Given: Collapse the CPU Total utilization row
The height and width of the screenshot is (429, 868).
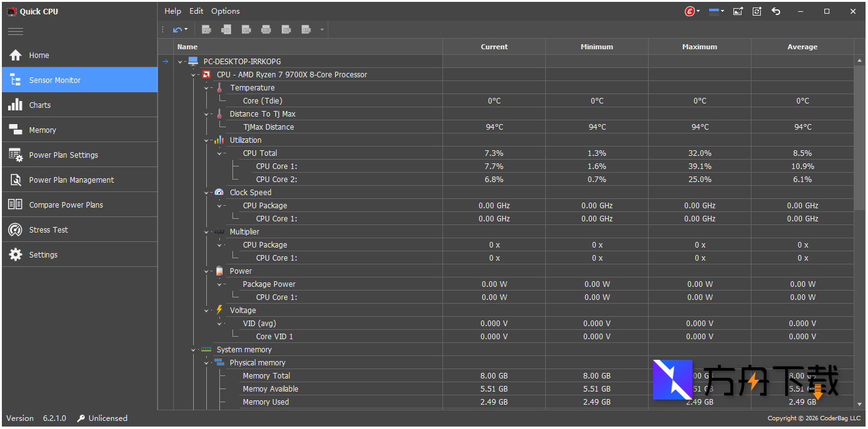Looking at the screenshot, I should [219, 153].
